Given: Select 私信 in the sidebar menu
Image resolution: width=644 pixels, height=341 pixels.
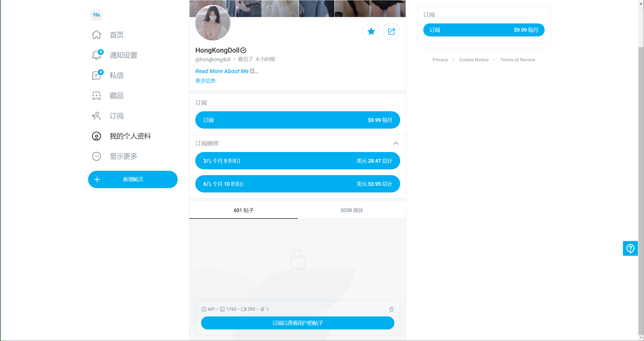Looking at the screenshot, I should tap(116, 75).
